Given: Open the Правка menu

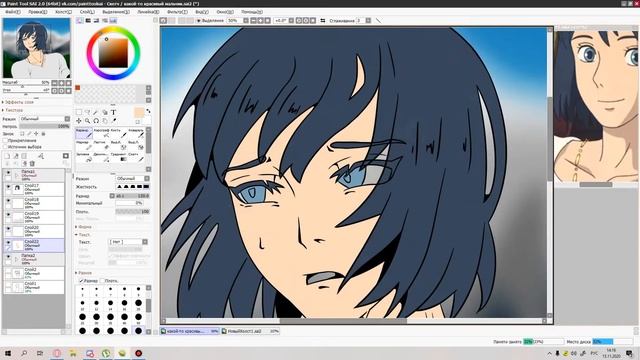Looking at the screenshot, I should [38, 12].
